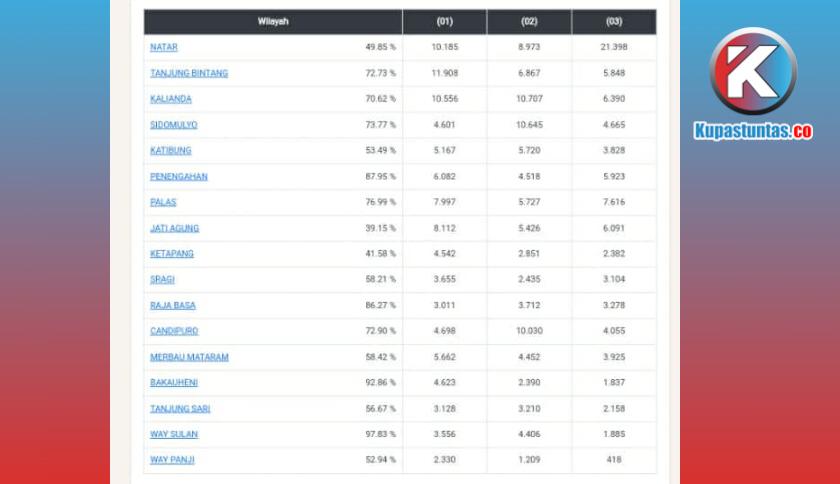Open the SIDOMULYO link

[x=174, y=124]
